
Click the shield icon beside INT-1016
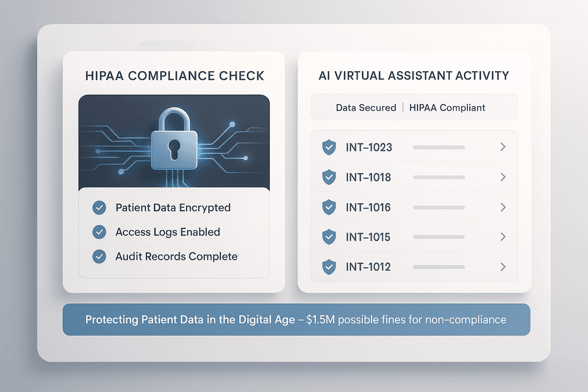point(329,207)
